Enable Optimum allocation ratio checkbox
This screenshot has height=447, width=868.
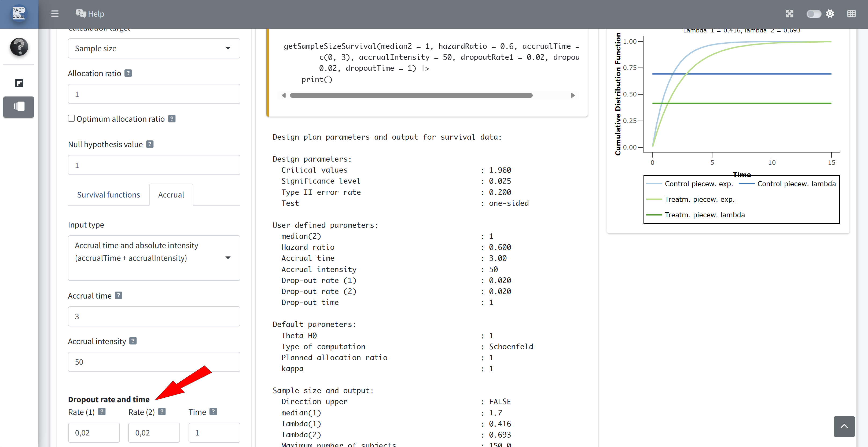coord(71,118)
